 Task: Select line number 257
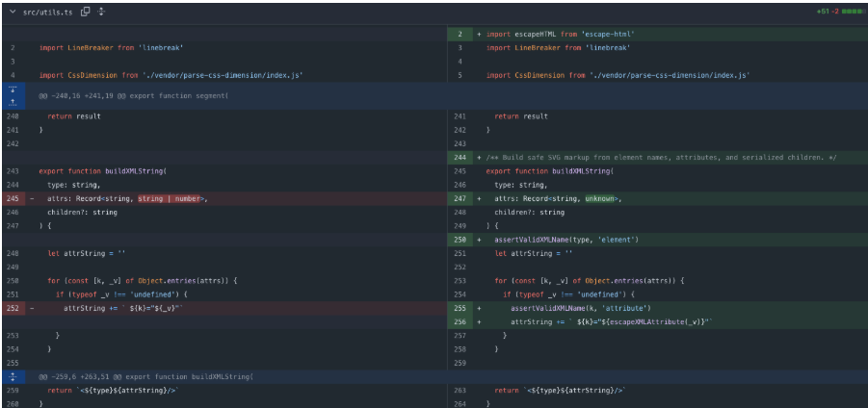tap(460, 336)
